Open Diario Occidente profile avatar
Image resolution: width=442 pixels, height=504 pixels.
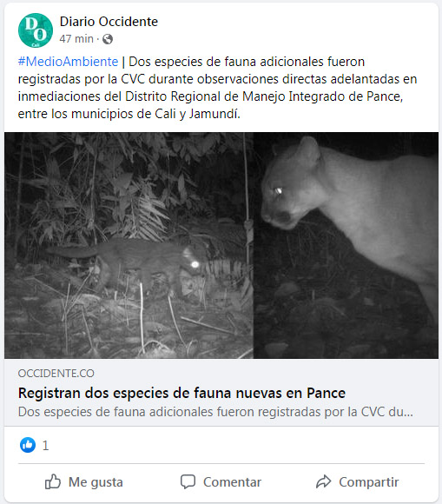[x=36, y=30]
